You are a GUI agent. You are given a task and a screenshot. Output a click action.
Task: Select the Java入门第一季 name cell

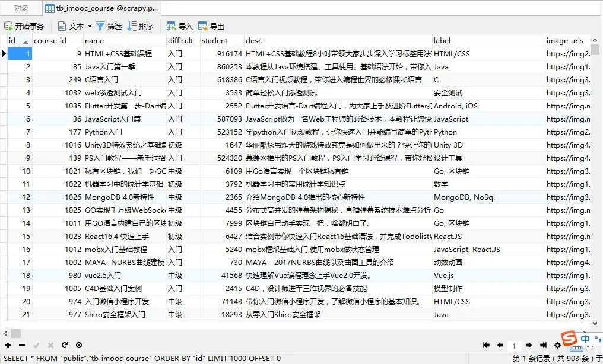[x=125, y=67]
